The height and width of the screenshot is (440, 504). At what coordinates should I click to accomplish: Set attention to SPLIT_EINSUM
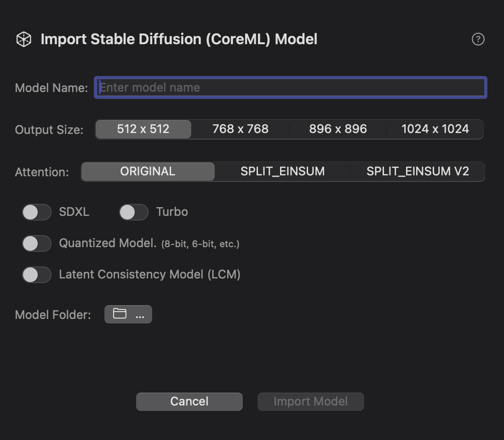282,172
